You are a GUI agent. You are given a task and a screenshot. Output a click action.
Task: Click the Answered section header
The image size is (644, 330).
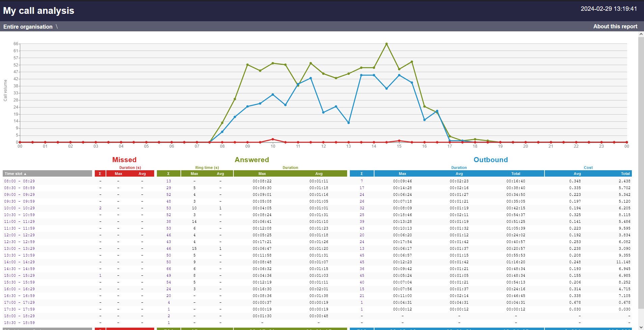pos(252,159)
